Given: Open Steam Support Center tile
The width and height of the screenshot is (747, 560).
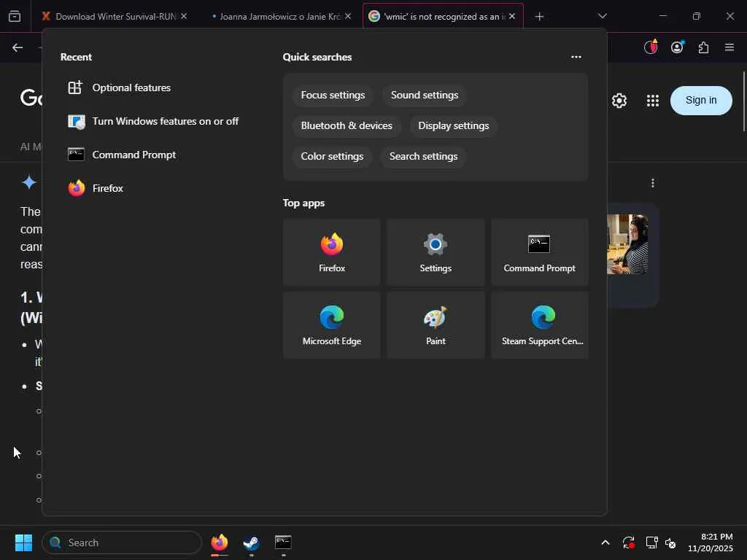Looking at the screenshot, I should [539, 325].
